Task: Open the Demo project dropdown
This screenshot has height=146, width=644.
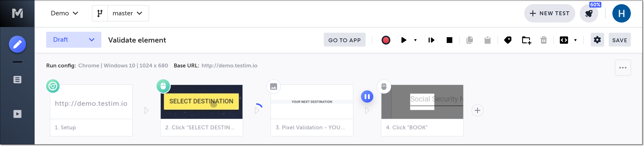Action: pyautogui.click(x=65, y=13)
